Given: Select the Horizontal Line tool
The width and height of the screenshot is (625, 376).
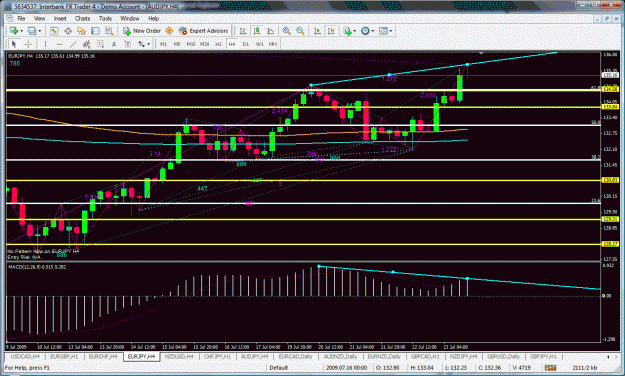Looking at the screenshot, I should [59, 44].
